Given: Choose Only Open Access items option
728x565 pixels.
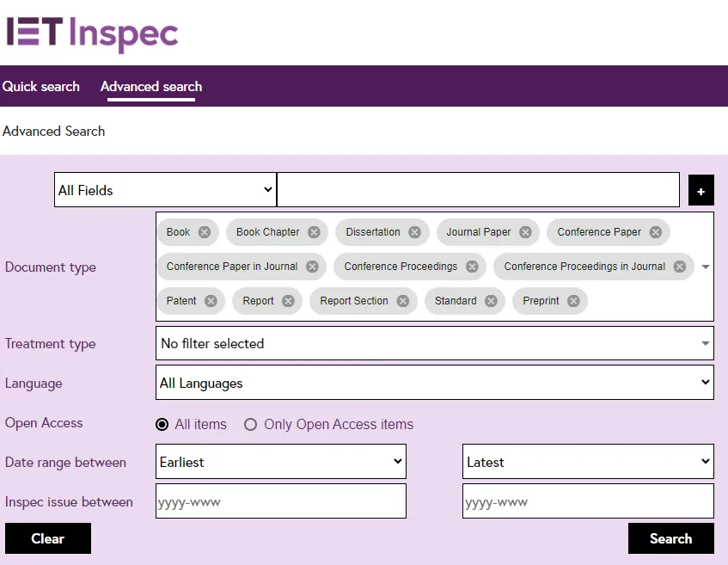Looking at the screenshot, I should (x=251, y=424).
